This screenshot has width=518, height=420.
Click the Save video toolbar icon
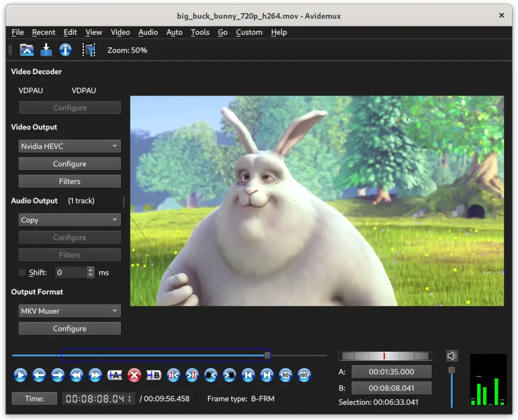coord(46,50)
